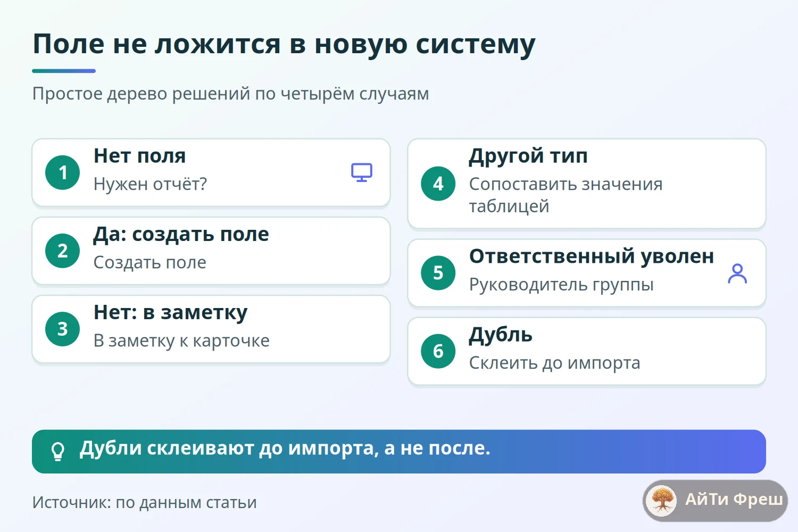Image resolution: width=798 pixels, height=532 pixels.
Task: Click the card title "Ответственный уволен"
Action: click(592, 256)
